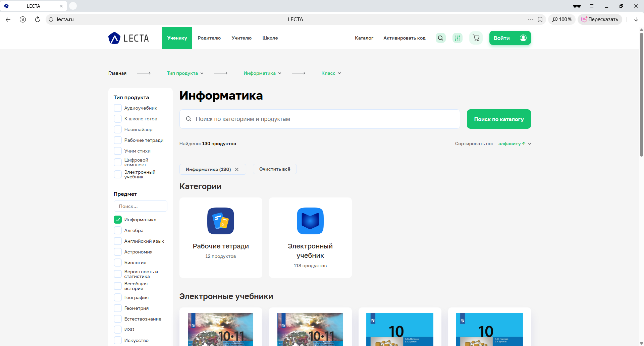Click the Поиск по каталогу button
The width and height of the screenshot is (644, 346).
pyautogui.click(x=498, y=119)
